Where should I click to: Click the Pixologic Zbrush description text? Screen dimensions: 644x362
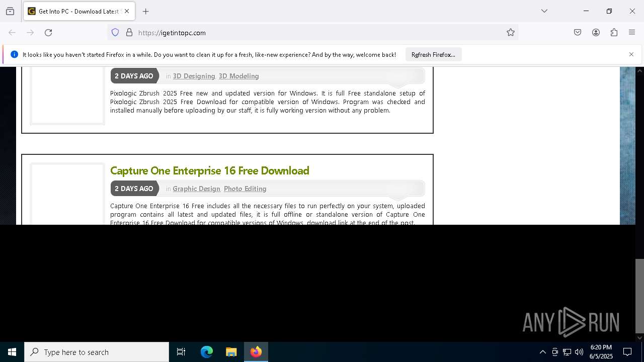pos(268,102)
